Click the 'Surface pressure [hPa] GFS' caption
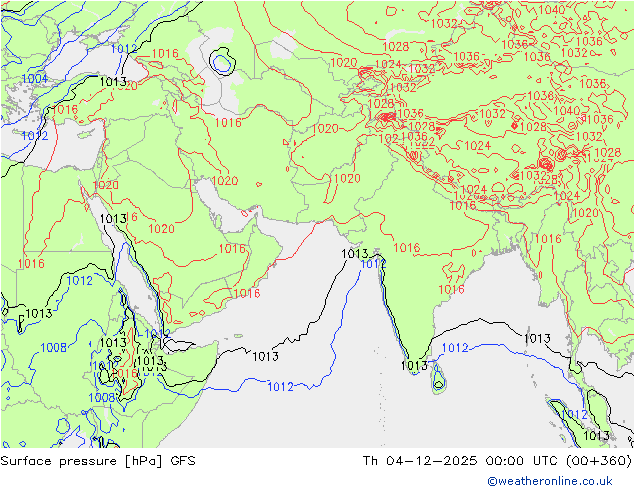This screenshot has height=490, width=634. (x=98, y=461)
